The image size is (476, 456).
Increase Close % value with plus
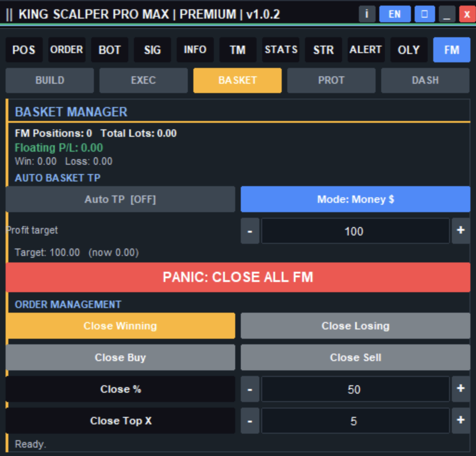click(x=461, y=389)
